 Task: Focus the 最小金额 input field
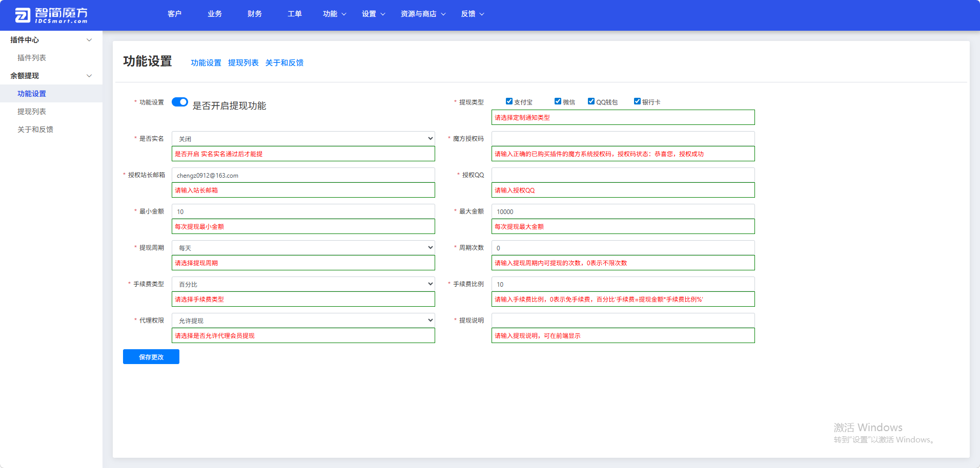[303, 211]
